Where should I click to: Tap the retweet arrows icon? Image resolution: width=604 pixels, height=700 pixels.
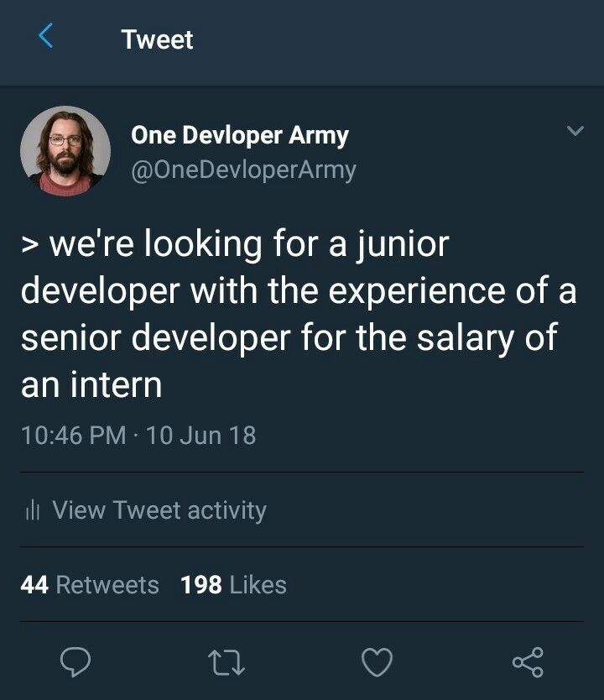click(x=225, y=662)
